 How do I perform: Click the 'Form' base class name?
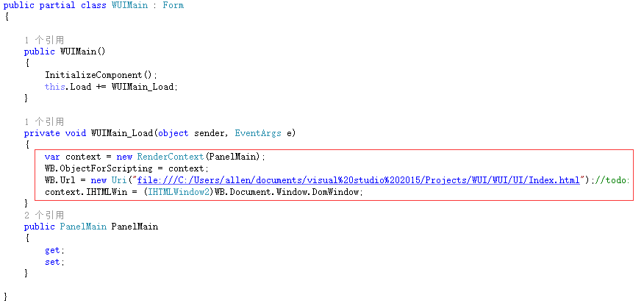pos(173,5)
